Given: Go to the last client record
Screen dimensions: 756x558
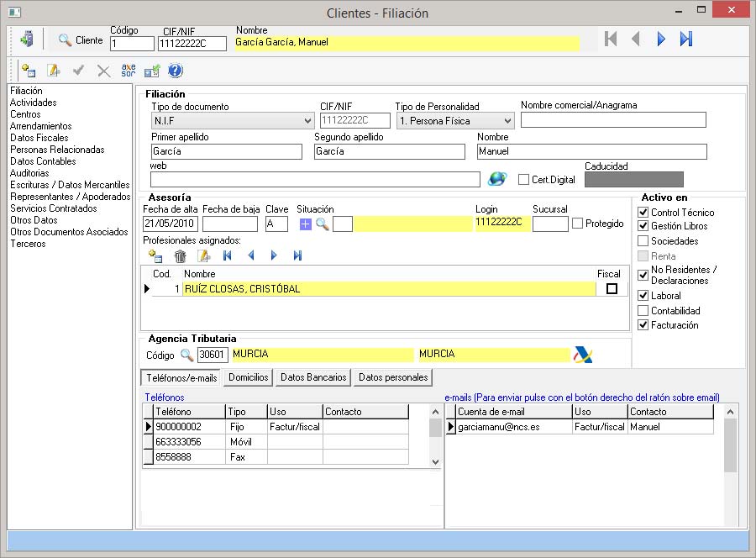Looking at the screenshot, I should click(x=686, y=39).
